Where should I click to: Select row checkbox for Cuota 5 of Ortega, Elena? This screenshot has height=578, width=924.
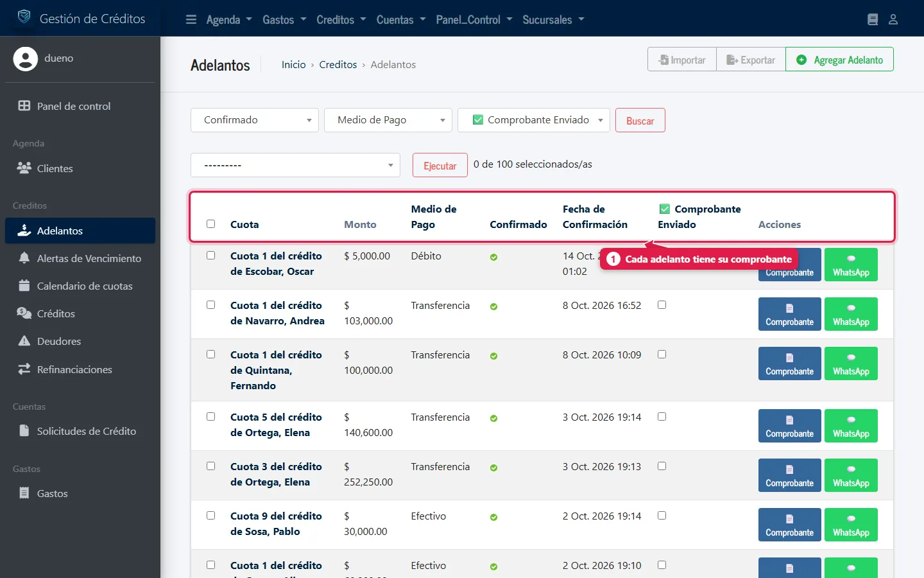click(210, 417)
